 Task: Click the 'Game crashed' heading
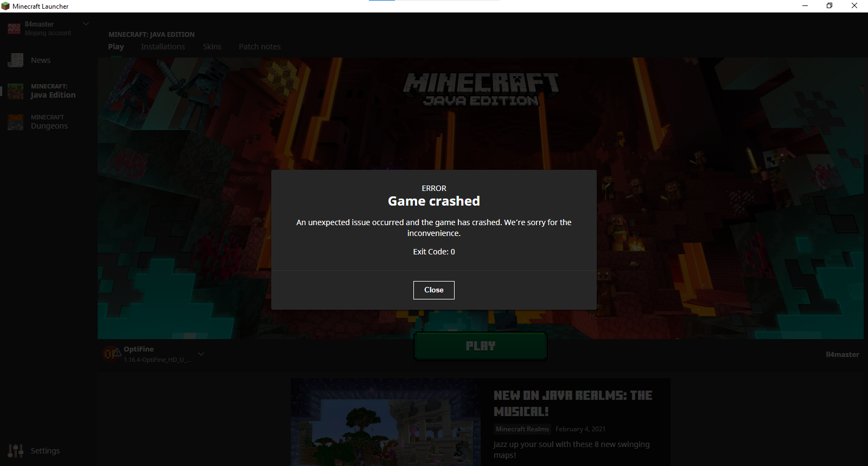(x=434, y=201)
